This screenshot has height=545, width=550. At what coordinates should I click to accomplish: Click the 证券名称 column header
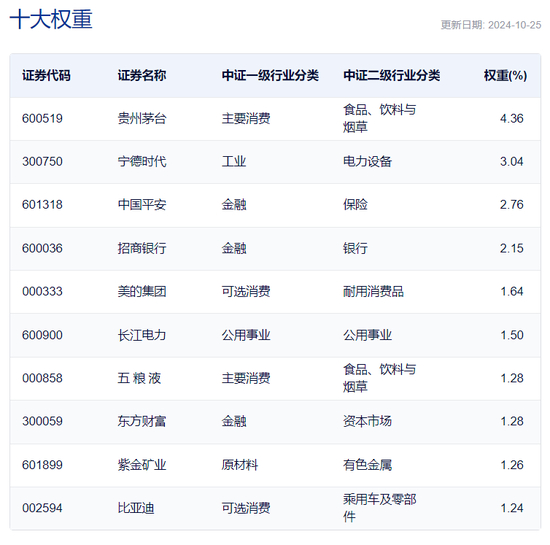click(142, 75)
